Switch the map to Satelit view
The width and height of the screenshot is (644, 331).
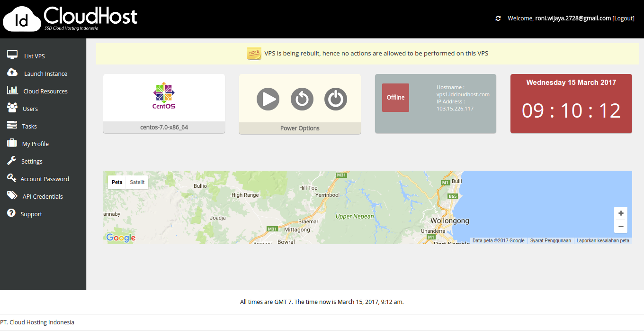pyautogui.click(x=137, y=182)
